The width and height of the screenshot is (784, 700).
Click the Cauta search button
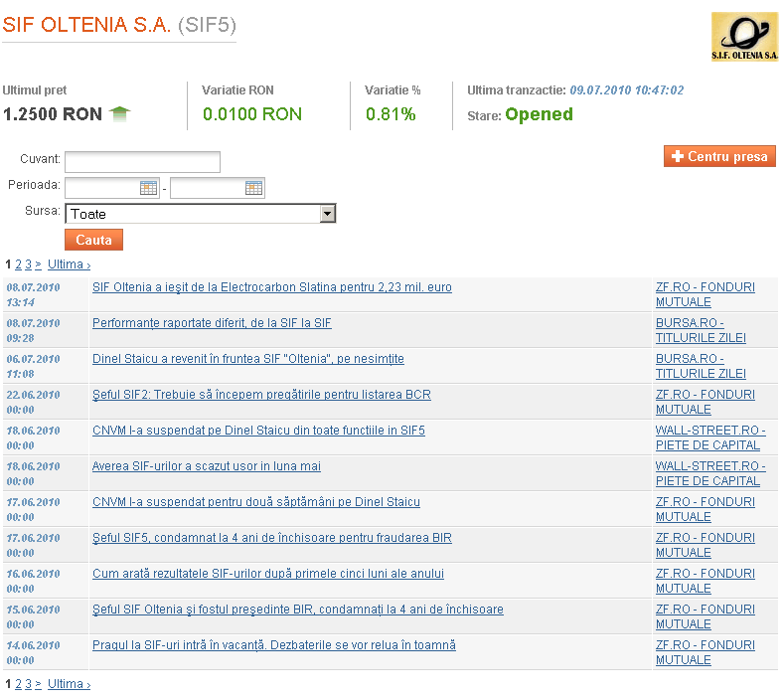pyautogui.click(x=93, y=240)
